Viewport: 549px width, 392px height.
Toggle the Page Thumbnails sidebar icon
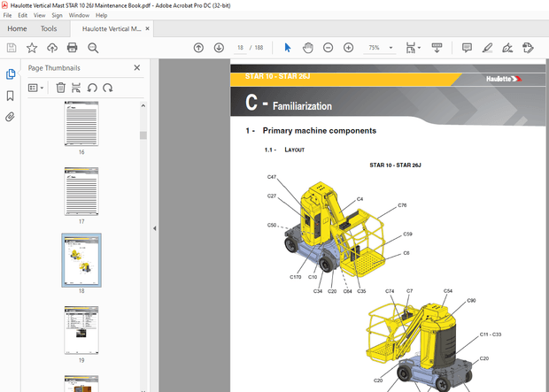point(11,74)
